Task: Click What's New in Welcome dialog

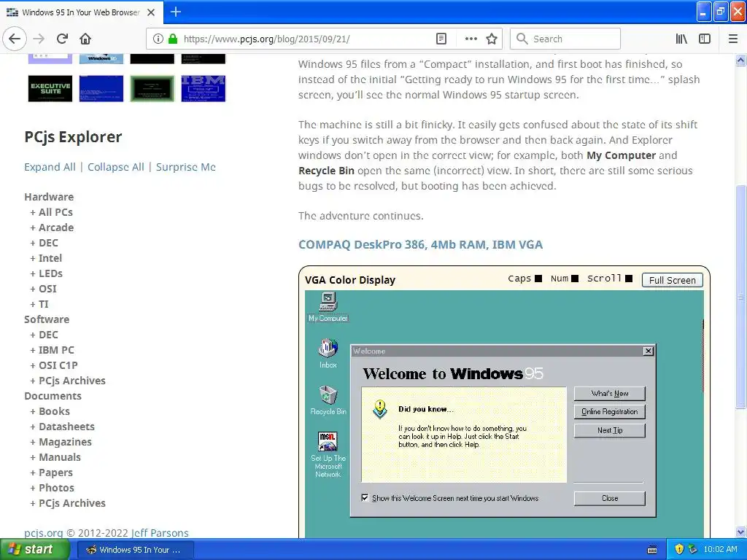Action: [x=609, y=393]
